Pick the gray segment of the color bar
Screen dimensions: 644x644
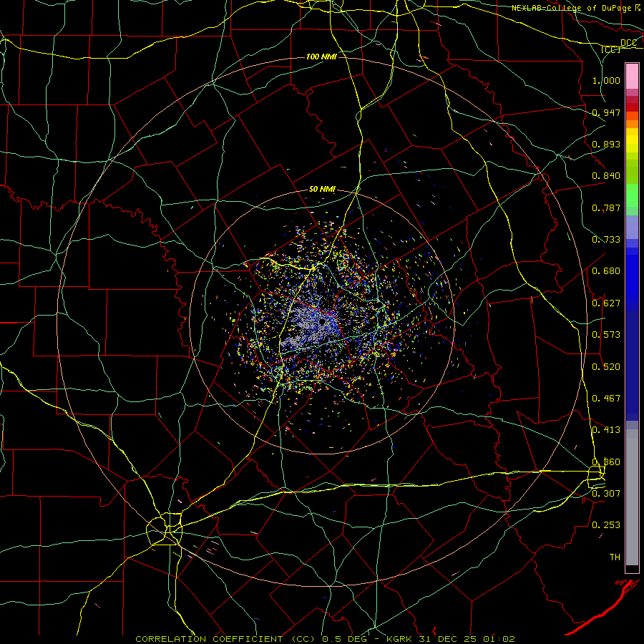click(632, 497)
